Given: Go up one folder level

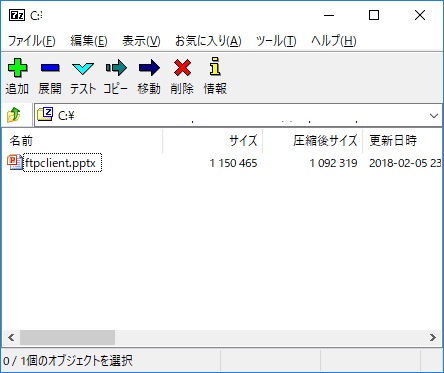Looking at the screenshot, I should pyautogui.click(x=14, y=115).
